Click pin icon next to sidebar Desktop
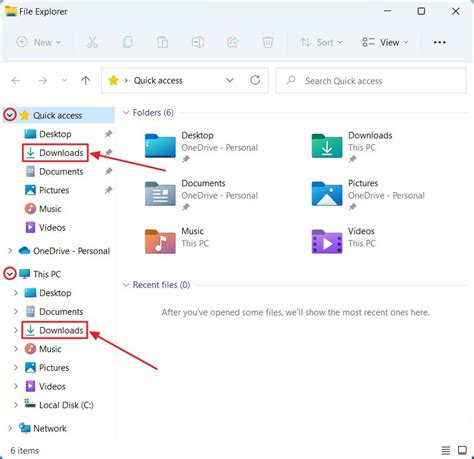 point(108,134)
